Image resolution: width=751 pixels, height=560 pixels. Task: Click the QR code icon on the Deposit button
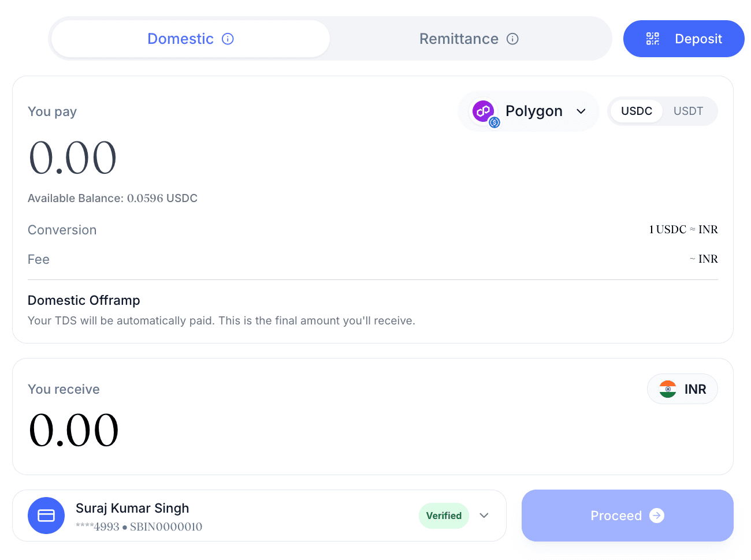(653, 39)
